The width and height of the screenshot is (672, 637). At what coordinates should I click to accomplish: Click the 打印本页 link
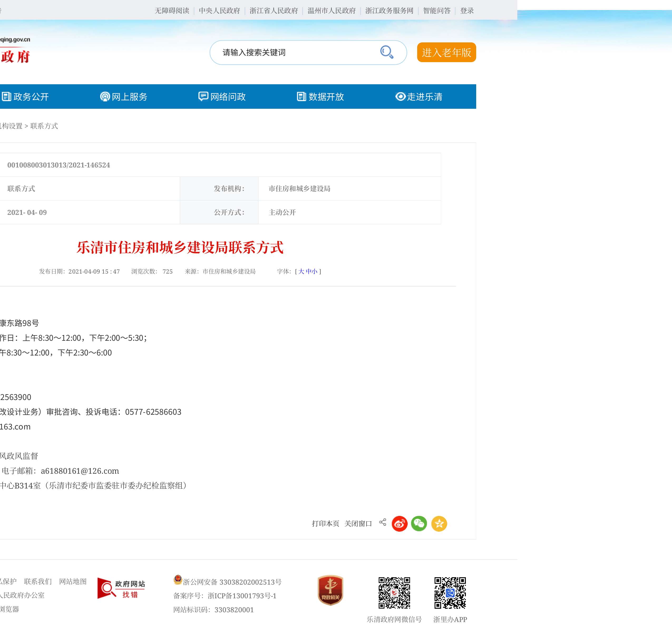point(325,524)
